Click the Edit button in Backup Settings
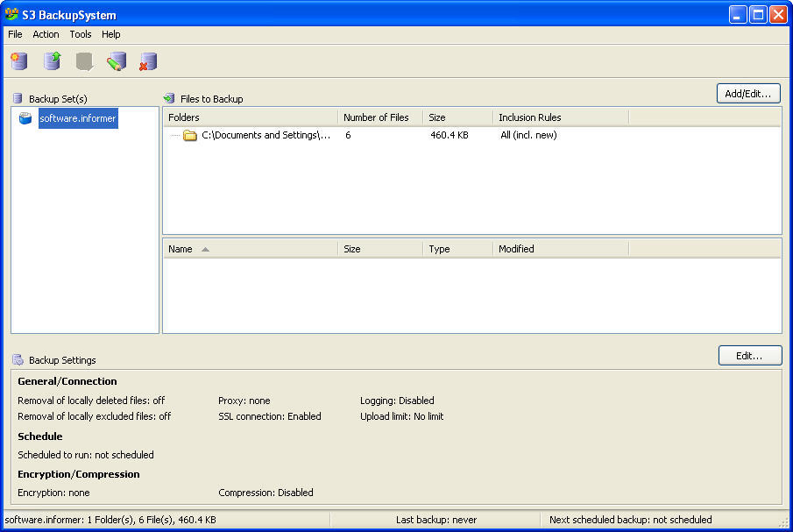Screen dimensions: 793x532 [x=750, y=355]
